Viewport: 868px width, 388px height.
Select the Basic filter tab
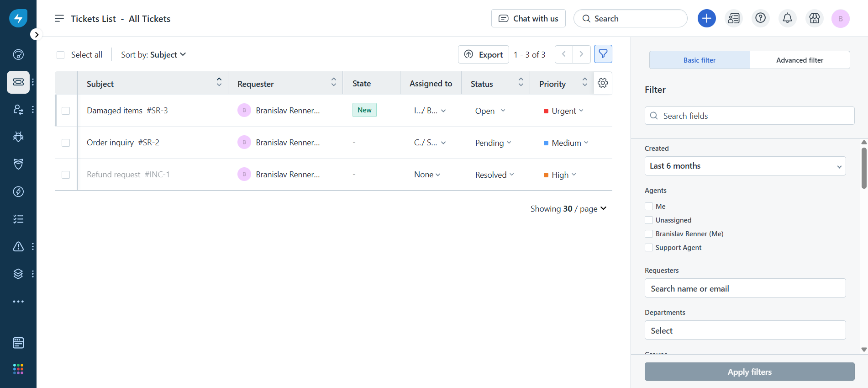[699, 60]
